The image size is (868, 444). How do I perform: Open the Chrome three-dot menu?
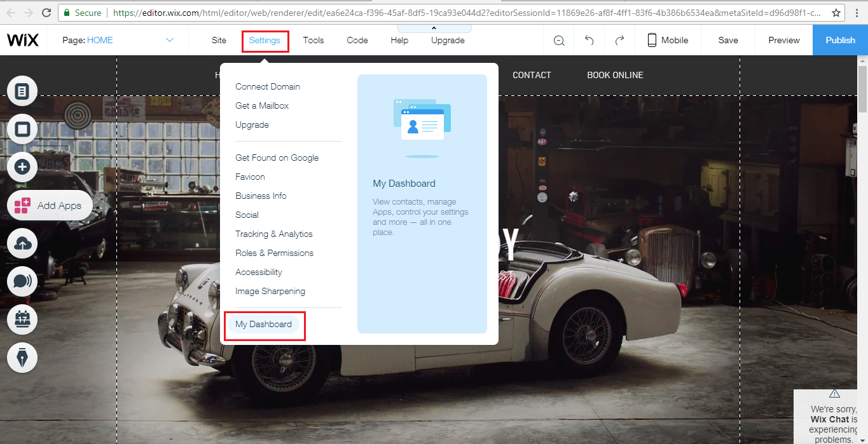pos(857,13)
